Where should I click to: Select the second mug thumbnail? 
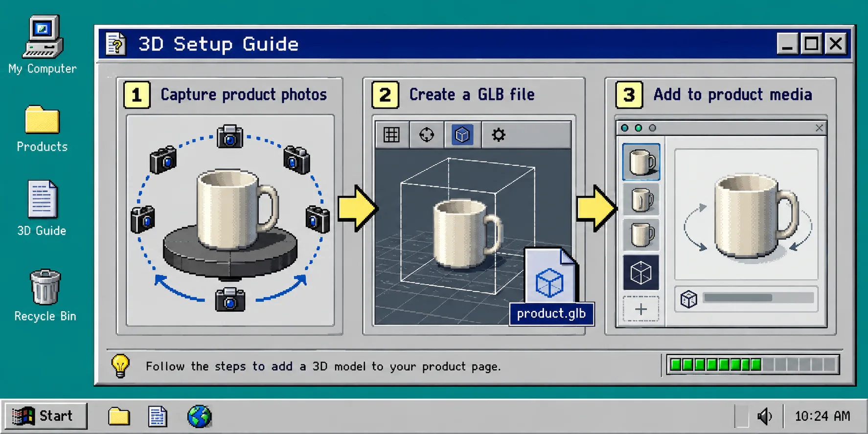pyautogui.click(x=641, y=200)
